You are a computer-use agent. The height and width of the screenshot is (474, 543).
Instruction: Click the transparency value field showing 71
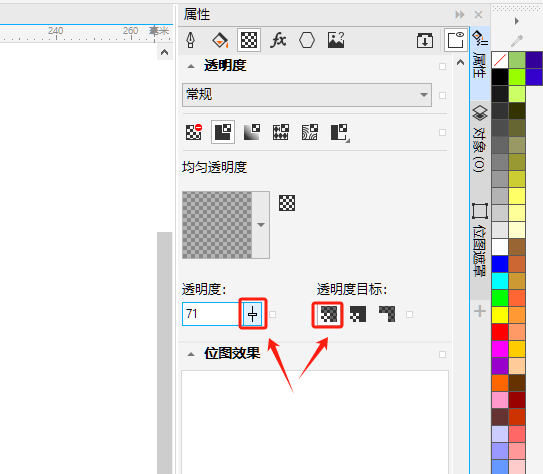[211, 314]
